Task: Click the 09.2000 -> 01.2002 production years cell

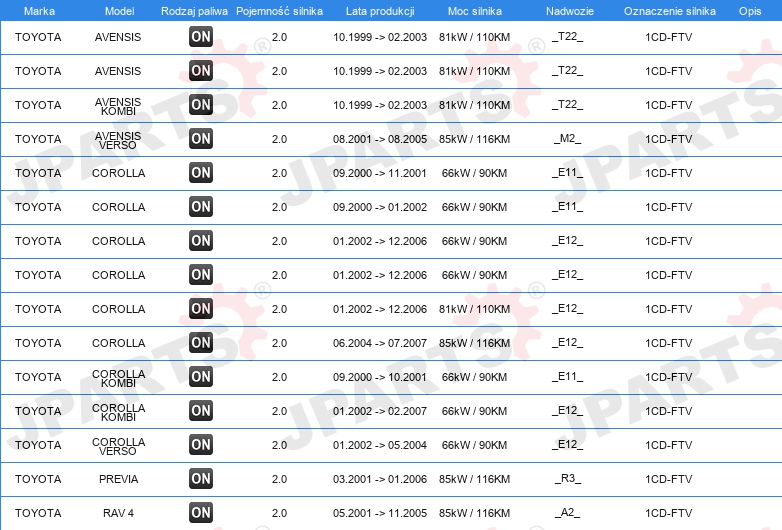Action: coord(380,207)
